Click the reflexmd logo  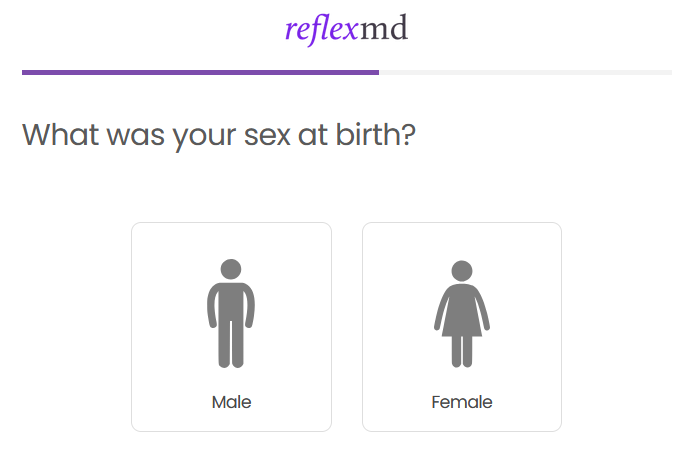click(x=346, y=30)
